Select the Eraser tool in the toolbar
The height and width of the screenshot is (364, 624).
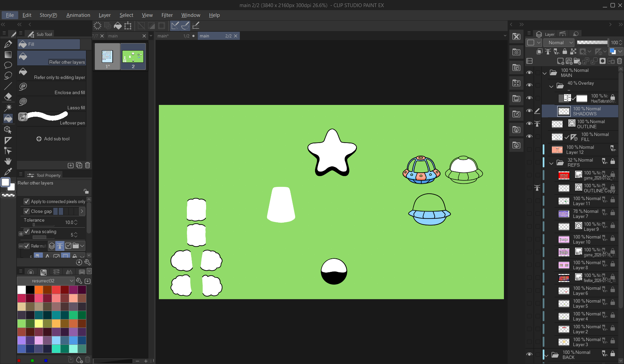pyautogui.click(x=8, y=97)
